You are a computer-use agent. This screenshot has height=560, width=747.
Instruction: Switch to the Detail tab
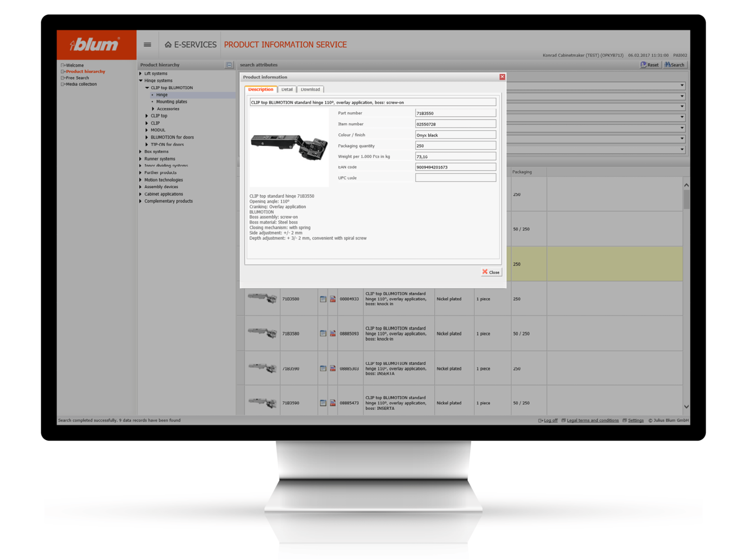click(287, 89)
